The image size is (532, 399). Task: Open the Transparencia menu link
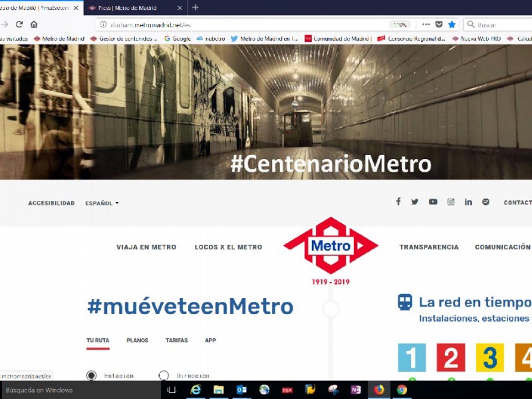(429, 247)
